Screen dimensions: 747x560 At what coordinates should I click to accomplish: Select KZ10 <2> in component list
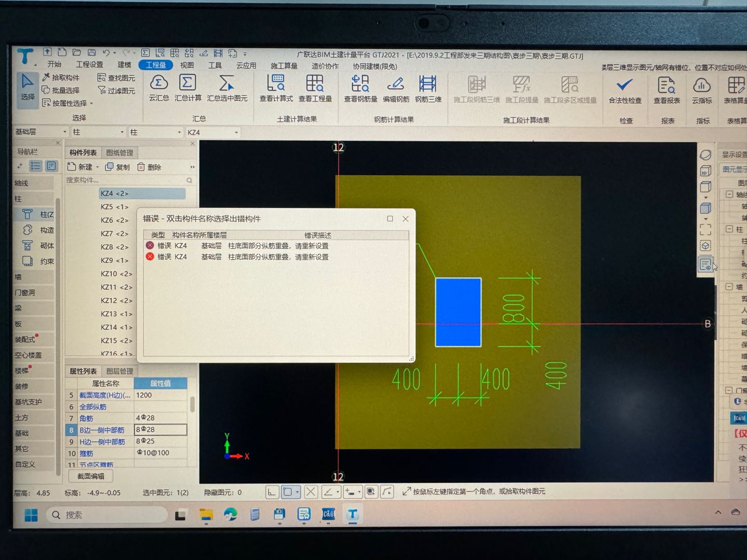click(116, 274)
